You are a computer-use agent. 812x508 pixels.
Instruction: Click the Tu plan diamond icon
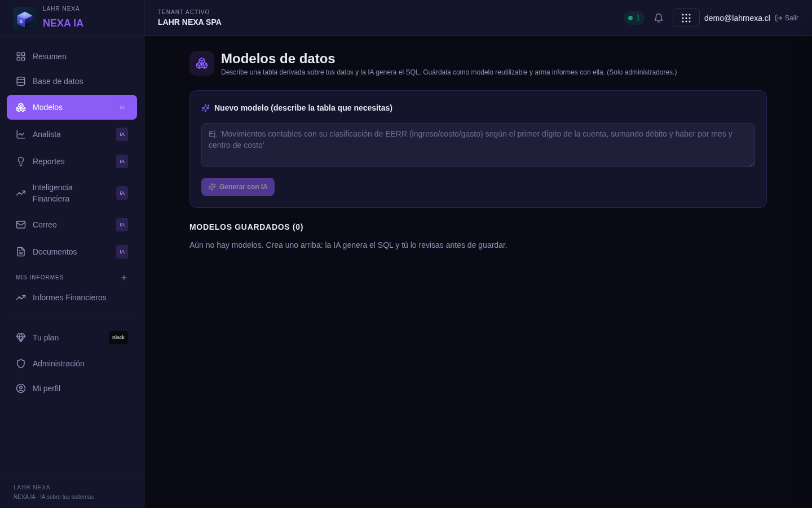tap(21, 338)
